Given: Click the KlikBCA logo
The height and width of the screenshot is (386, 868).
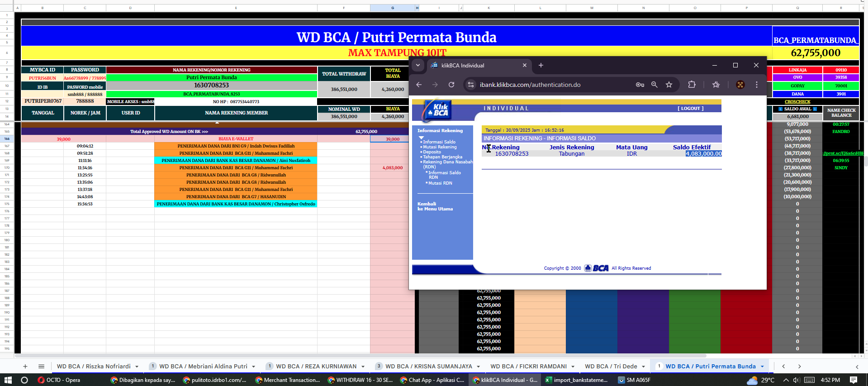Looking at the screenshot, I should click(x=438, y=110).
